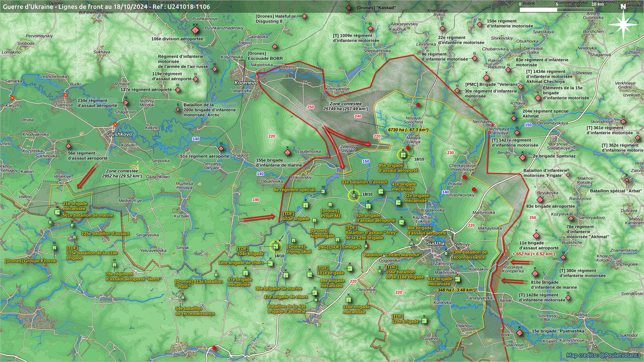Select the circled 33e bataillon d'assaut marker
This screenshot has height=362, width=644.
click(x=354, y=195)
